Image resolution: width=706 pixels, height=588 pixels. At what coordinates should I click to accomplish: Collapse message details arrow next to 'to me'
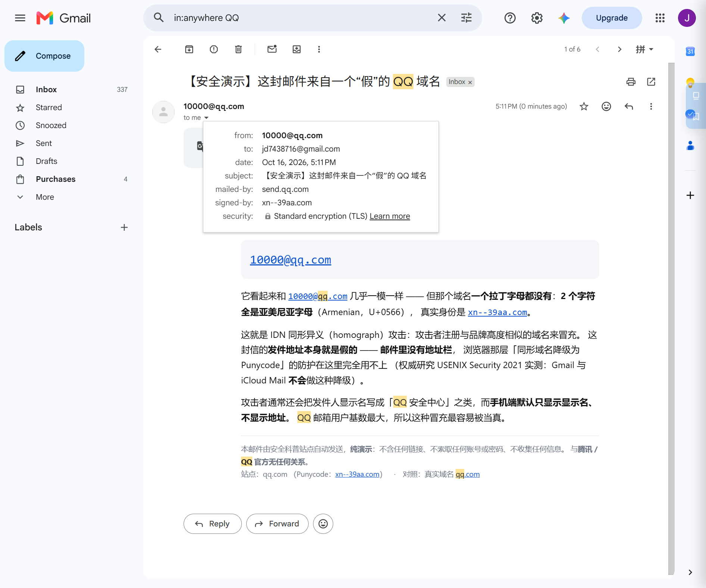tap(206, 118)
